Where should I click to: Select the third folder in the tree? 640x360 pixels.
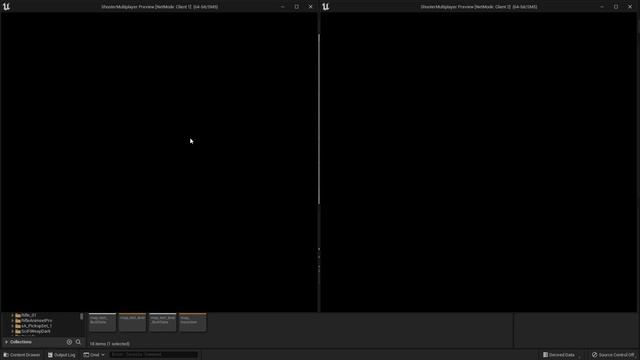tap(33, 326)
